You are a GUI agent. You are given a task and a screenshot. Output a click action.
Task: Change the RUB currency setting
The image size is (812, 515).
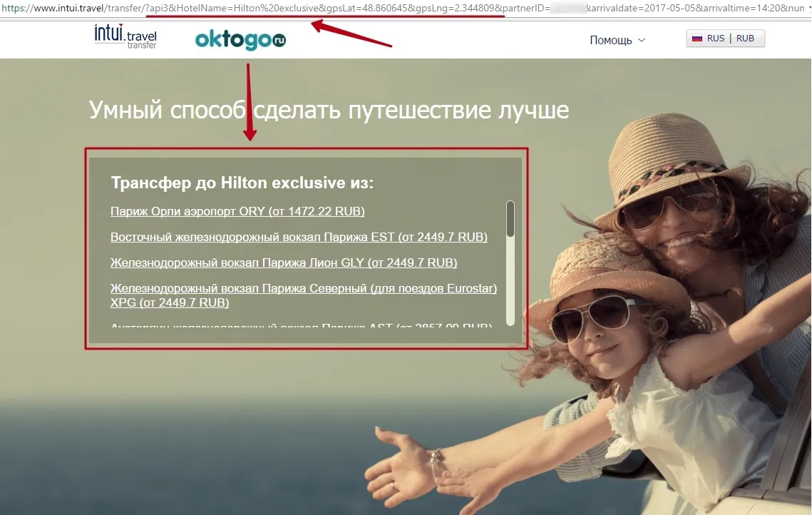[x=745, y=39]
